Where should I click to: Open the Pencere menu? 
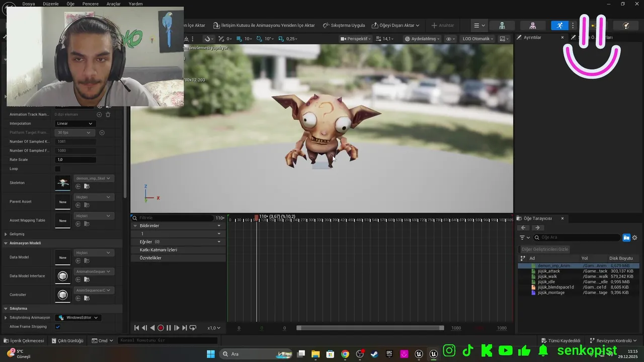tap(91, 4)
